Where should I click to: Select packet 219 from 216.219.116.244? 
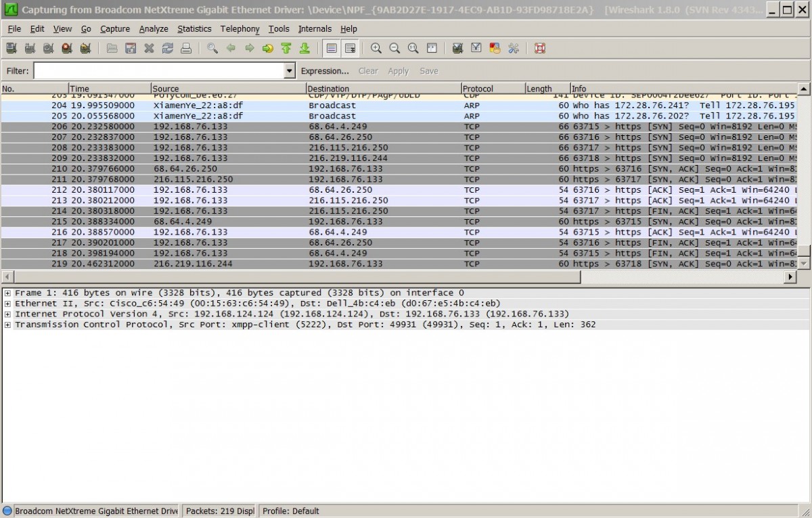point(399,264)
